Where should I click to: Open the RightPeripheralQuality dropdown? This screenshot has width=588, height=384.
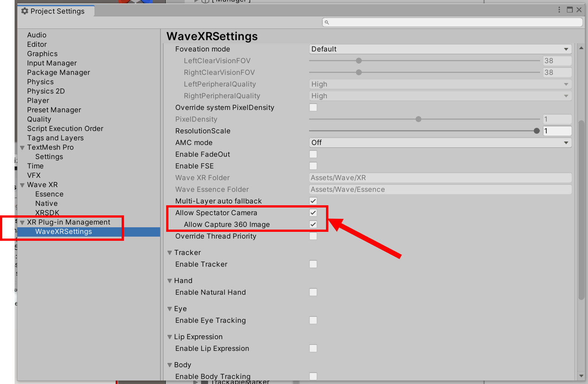(440, 96)
